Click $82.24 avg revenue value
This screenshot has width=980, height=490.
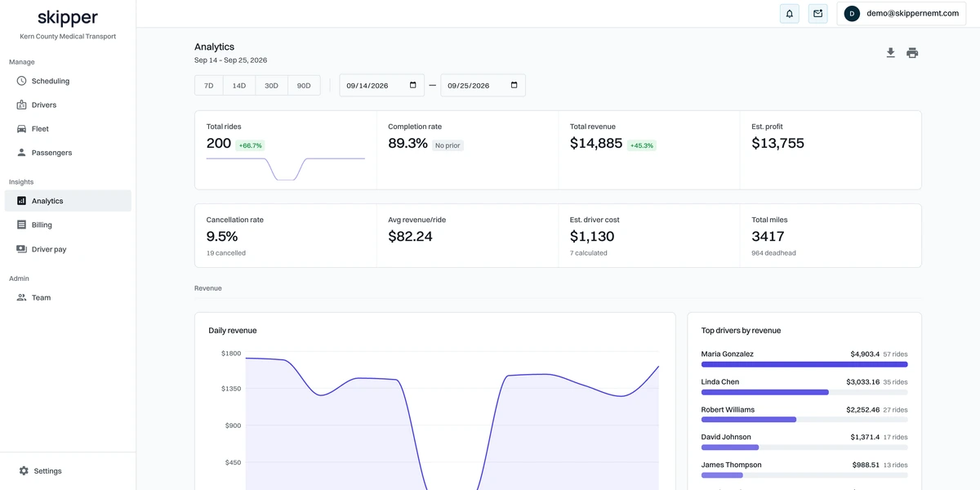pos(410,237)
